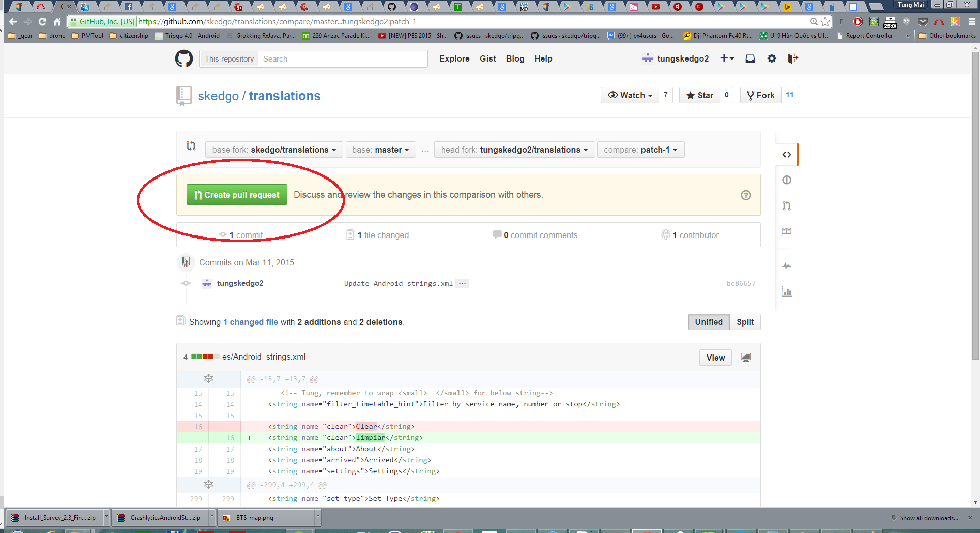
Task: Click the repository search field
Action: pyautogui.click(x=343, y=59)
